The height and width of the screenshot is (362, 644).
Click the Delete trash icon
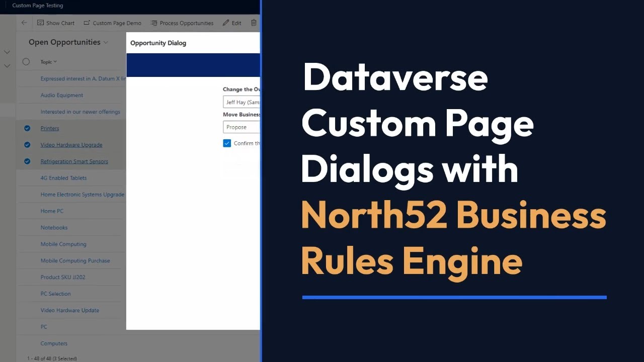[254, 23]
